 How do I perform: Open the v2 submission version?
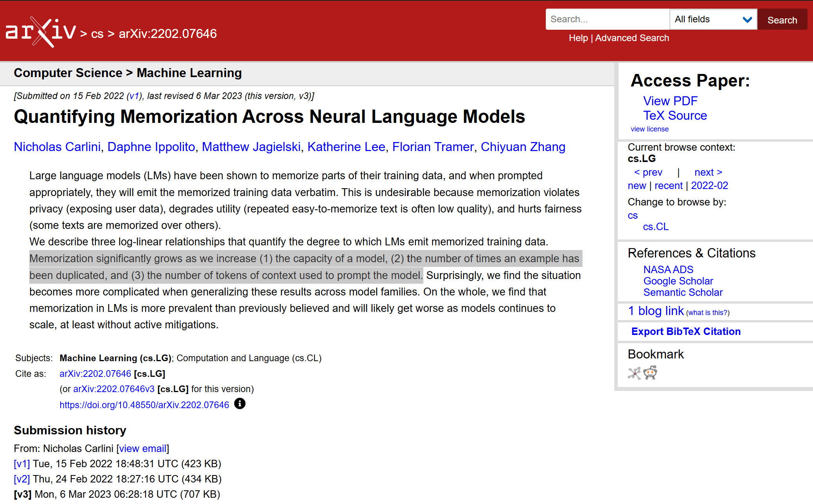[x=22, y=479]
